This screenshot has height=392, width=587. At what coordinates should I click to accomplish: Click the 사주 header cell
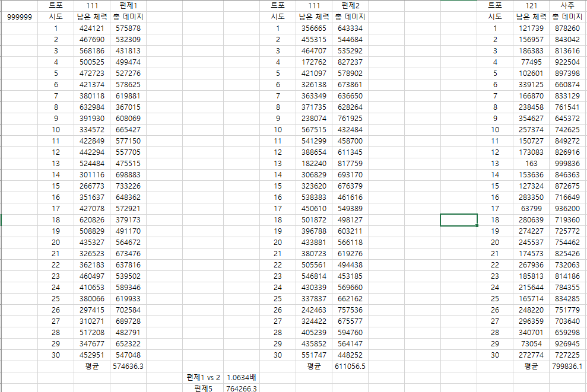pos(567,5)
